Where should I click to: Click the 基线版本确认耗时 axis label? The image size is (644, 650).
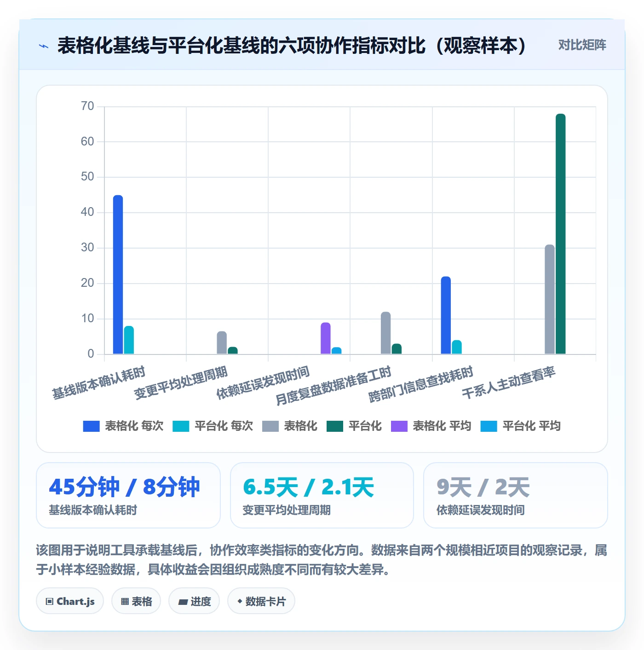click(98, 383)
